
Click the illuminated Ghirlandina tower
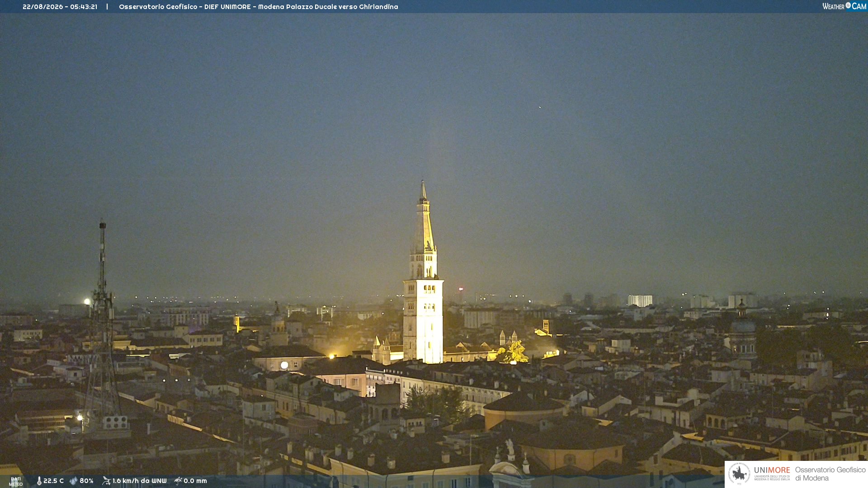tap(423, 276)
